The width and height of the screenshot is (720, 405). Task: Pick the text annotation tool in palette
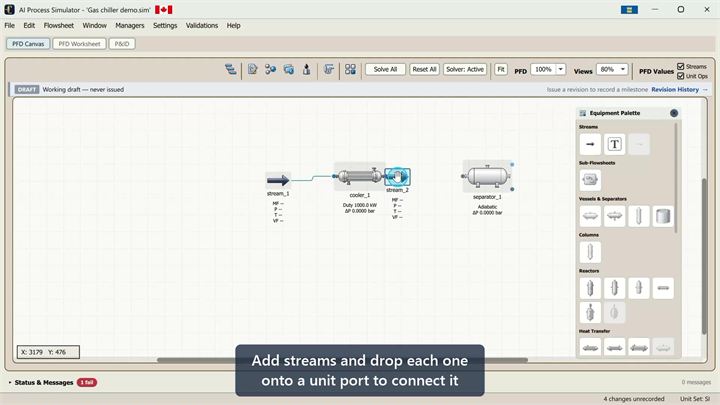(614, 144)
